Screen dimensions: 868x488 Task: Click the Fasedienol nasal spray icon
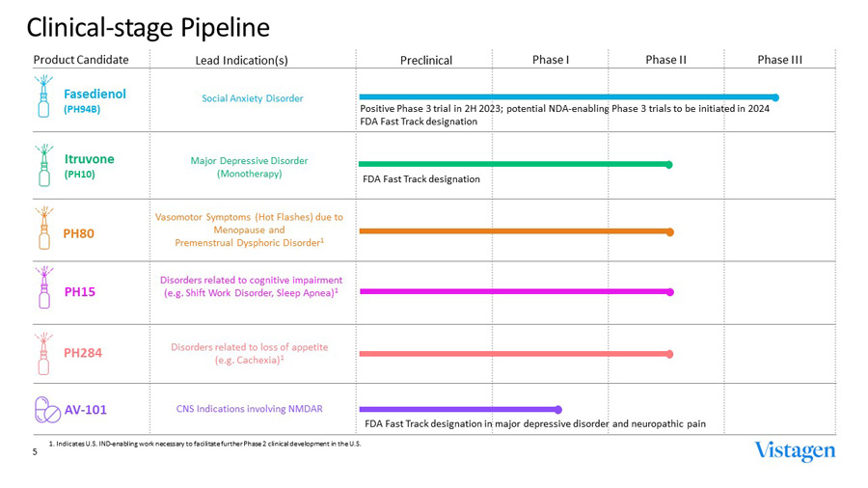tap(43, 96)
